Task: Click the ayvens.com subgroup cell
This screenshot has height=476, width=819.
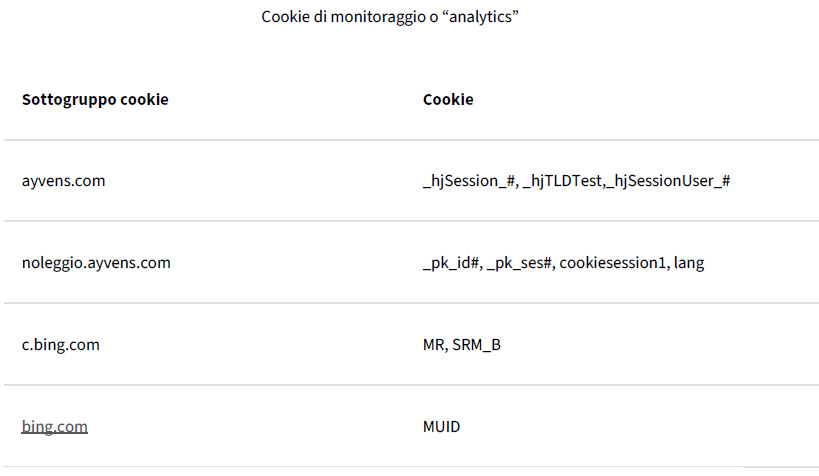Action: [63, 181]
